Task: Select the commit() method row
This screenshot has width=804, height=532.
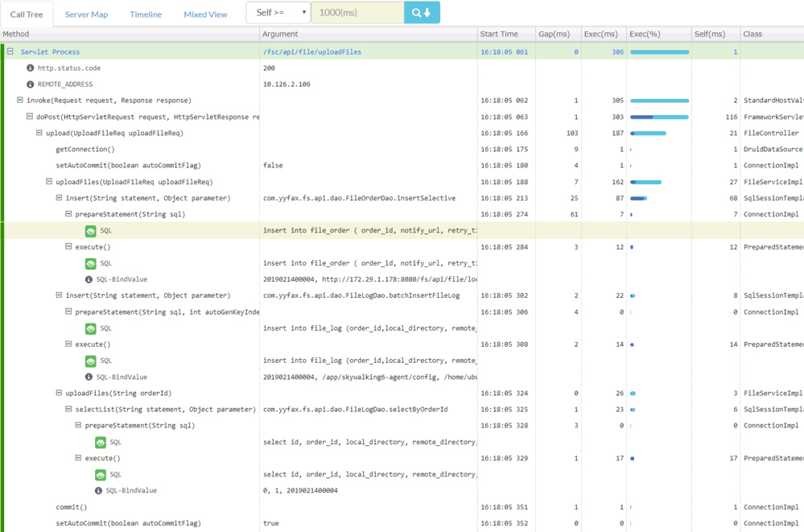Action: coord(72,507)
